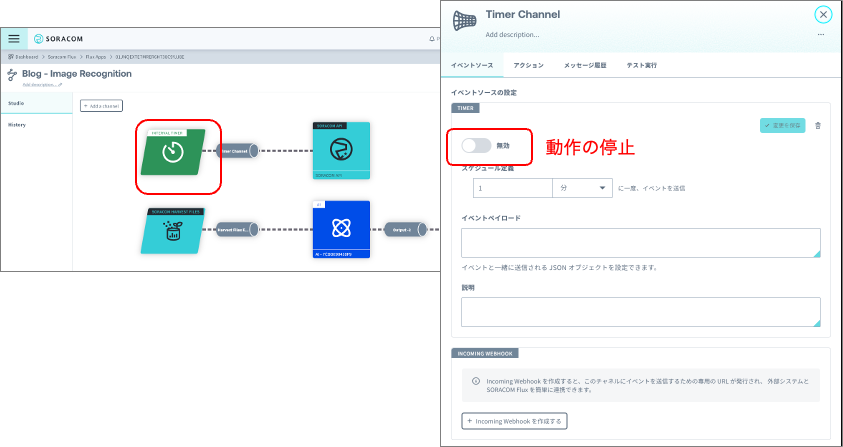Viewport: 843px width, 447px height.
Task: Close the Timer Channel panel
Action: coord(823,15)
